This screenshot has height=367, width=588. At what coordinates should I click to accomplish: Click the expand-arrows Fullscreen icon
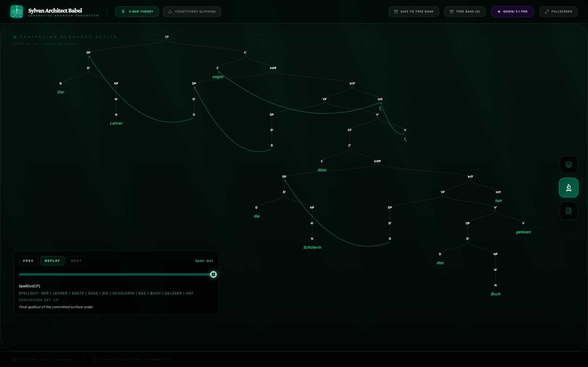tap(547, 11)
